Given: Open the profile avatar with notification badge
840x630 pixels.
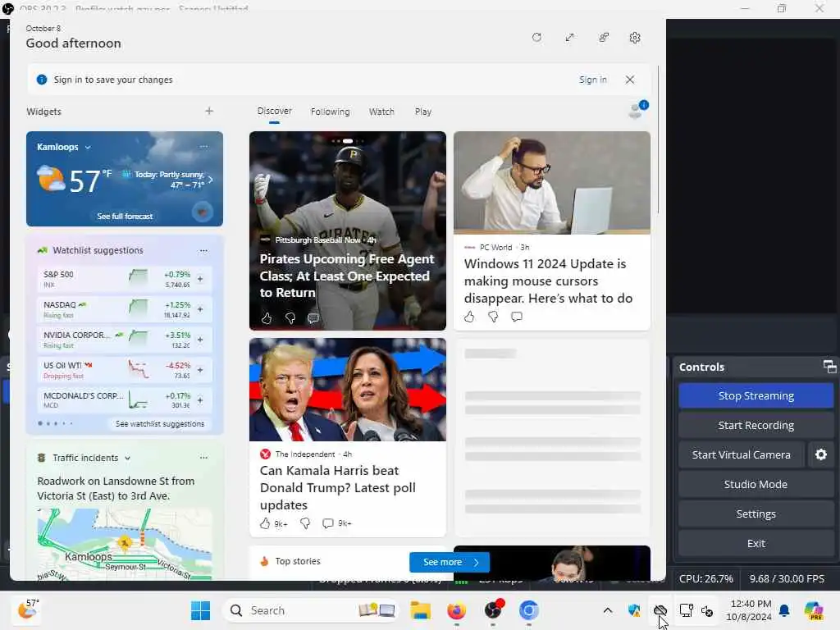Looking at the screenshot, I should 637,110.
